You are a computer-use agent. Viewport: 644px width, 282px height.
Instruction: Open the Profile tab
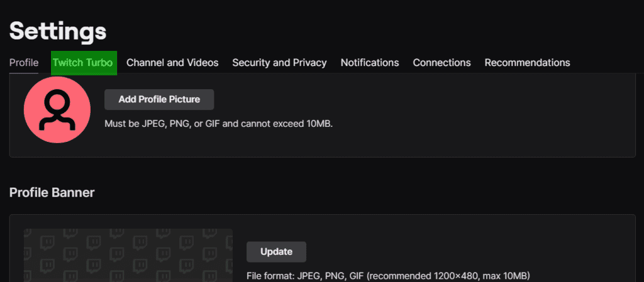coord(24,63)
